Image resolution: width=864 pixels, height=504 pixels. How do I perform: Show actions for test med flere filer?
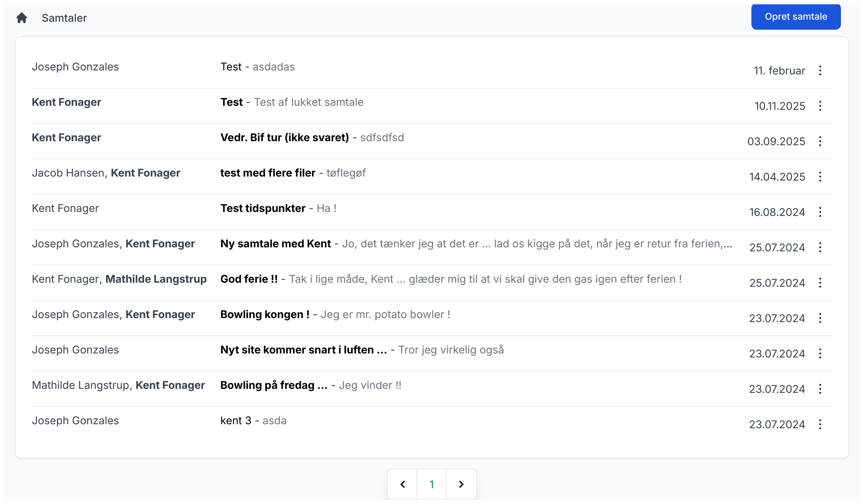pyautogui.click(x=820, y=177)
